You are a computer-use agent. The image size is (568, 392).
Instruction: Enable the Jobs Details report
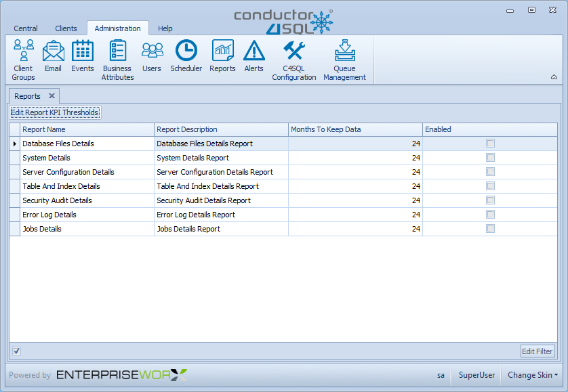490,228
